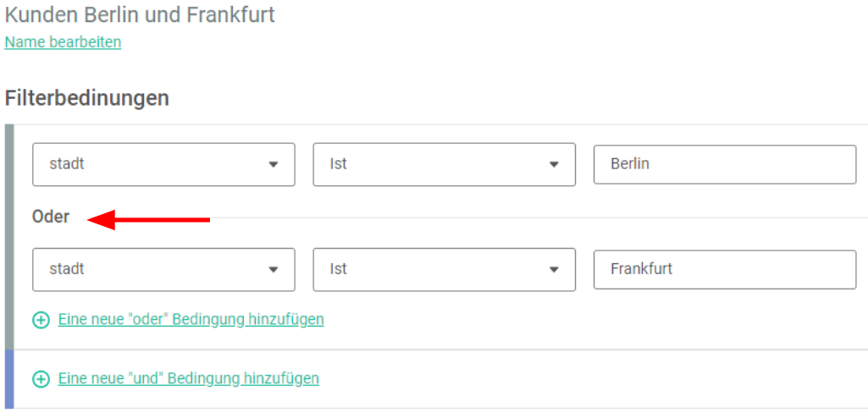Image resolution: width=868 pixels, height=418 pixels.
Task: Click the plus icon for new "und" condition
Action: [x=41, y=379]
